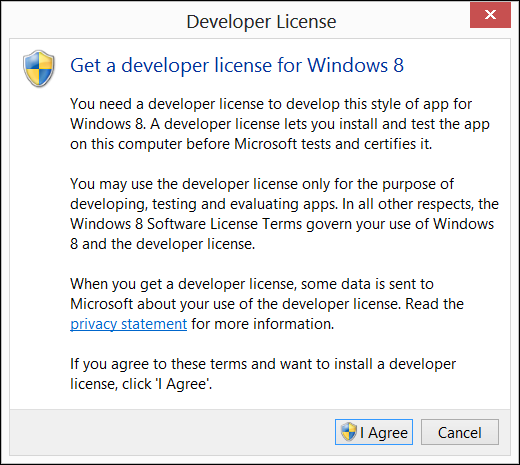Click the large security shield icon
520x465 pixels.
click(x=39, y=68)
